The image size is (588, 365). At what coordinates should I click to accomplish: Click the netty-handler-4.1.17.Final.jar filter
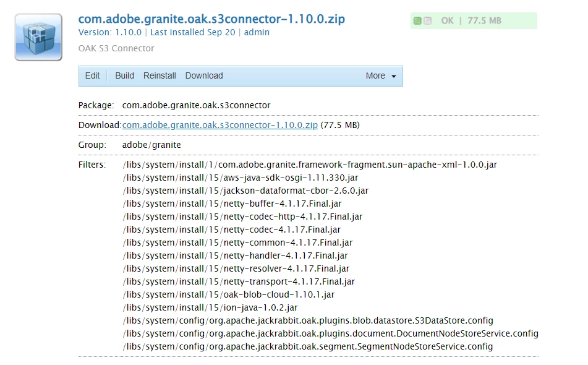[x=235, y=255]
